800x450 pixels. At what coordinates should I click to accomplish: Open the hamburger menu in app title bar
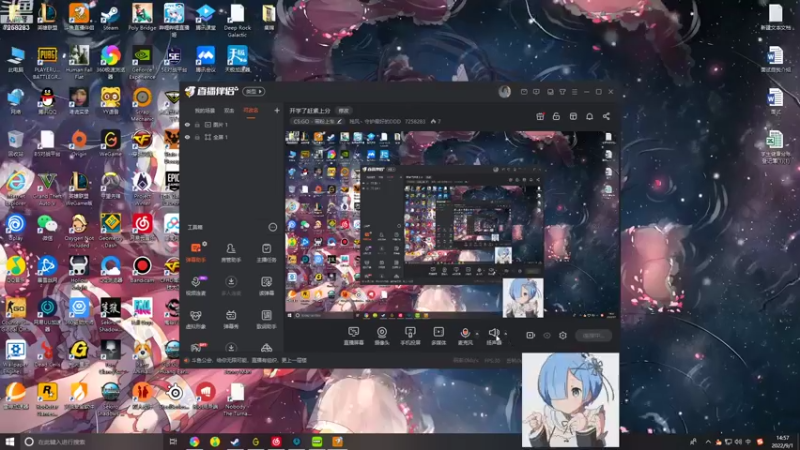pyautogui.click(x=574, y=92)
